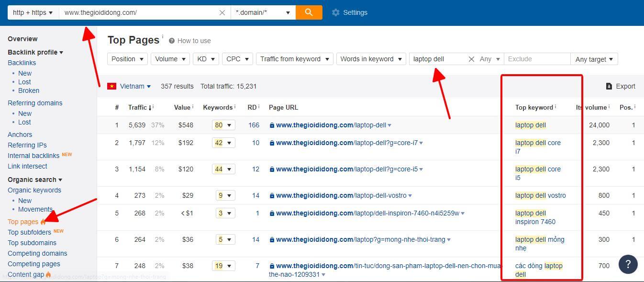The image size is (644, 282).
Task: Open Words in keyword dropdown
Action: coord(371,59)
